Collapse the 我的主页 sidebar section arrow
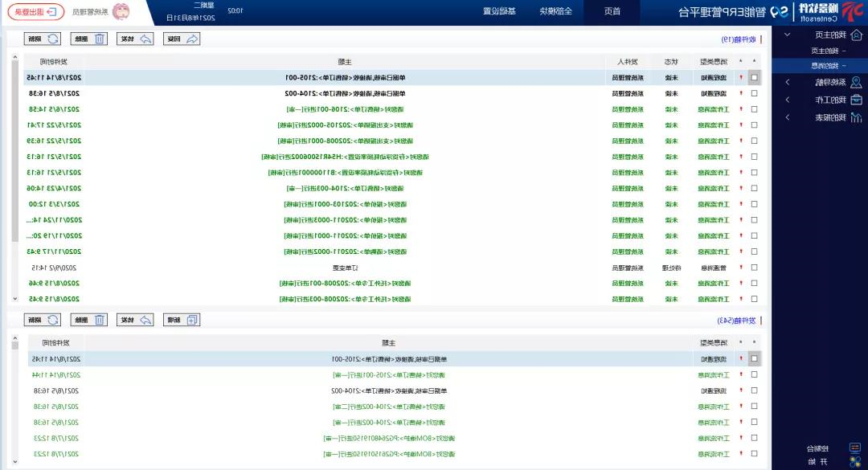The height and width of the screenshot is (470, 868). click(x=787, y=35)
